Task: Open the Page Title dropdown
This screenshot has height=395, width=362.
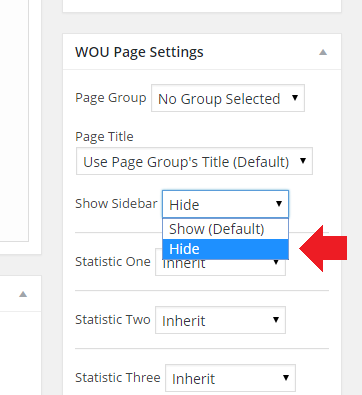Action: tap(194, 161)
